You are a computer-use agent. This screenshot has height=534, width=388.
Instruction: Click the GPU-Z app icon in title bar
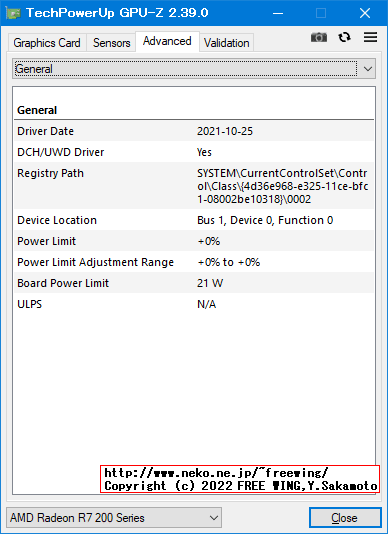13,13
